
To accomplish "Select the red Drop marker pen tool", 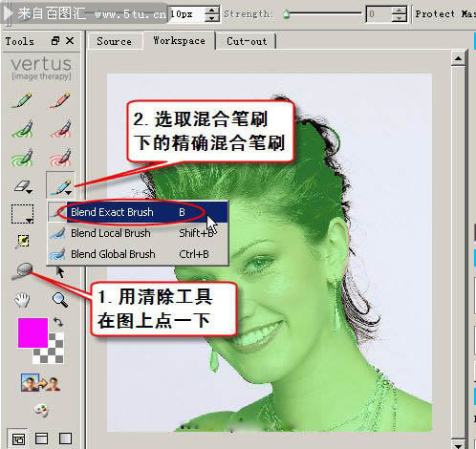I will pos(60,100).
